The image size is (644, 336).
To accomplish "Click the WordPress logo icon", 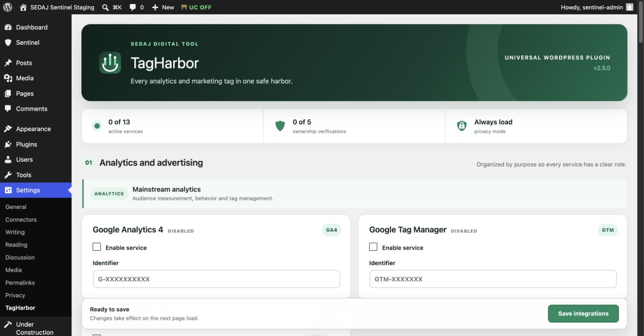I will pos(7,7).
